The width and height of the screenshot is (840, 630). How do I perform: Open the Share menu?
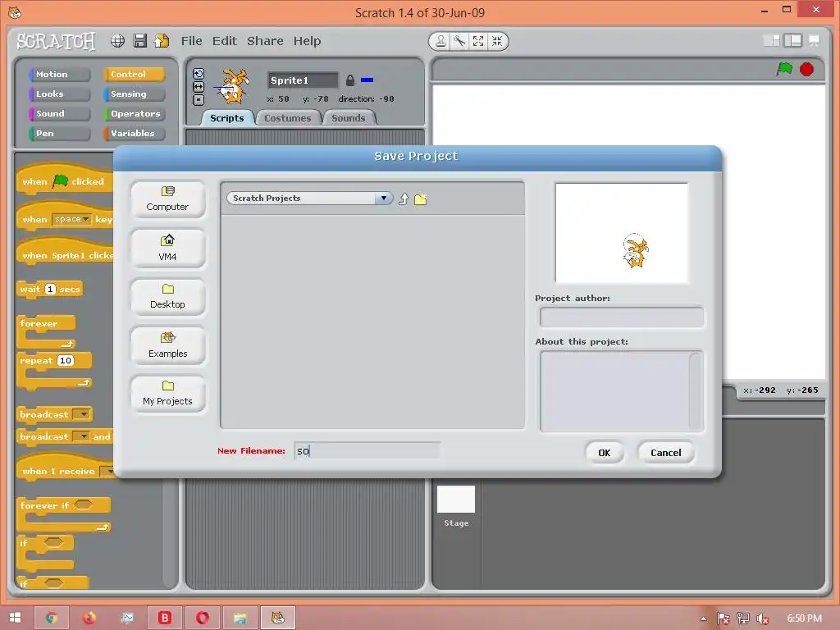coord(265,41)
